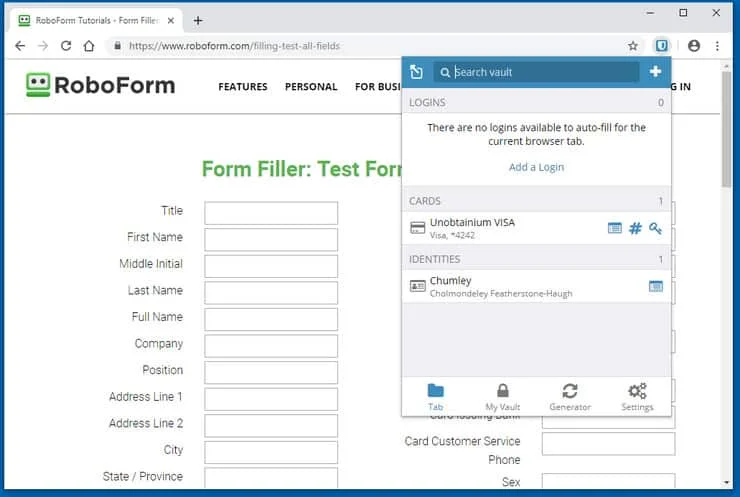Click the Card Customer Service Phone field
Image resolution: width=740 pixels, height=497 pixels.
click(x=608, y=444)
